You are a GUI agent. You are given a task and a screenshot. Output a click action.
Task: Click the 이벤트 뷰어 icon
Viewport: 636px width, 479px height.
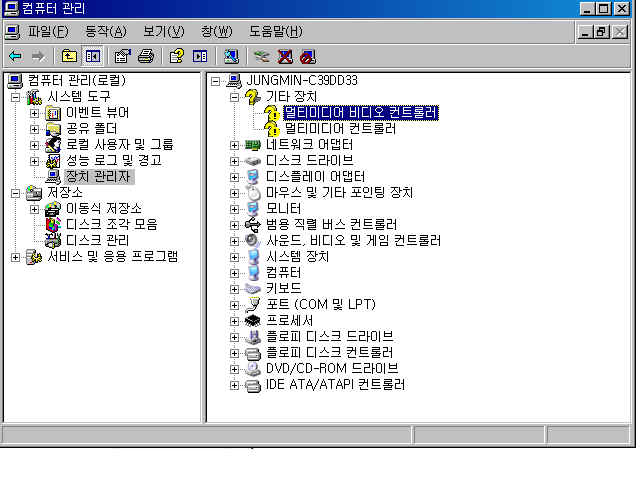pyautogui.click(x=53, y=113)
